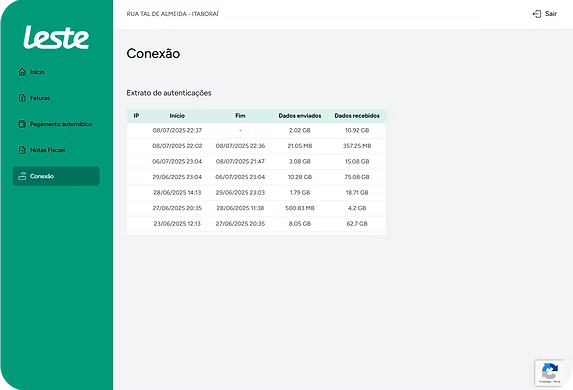Screen dimensions: 573x390
Task: Click sent data 8.05 GB
Action: click(x=300, y=223)
